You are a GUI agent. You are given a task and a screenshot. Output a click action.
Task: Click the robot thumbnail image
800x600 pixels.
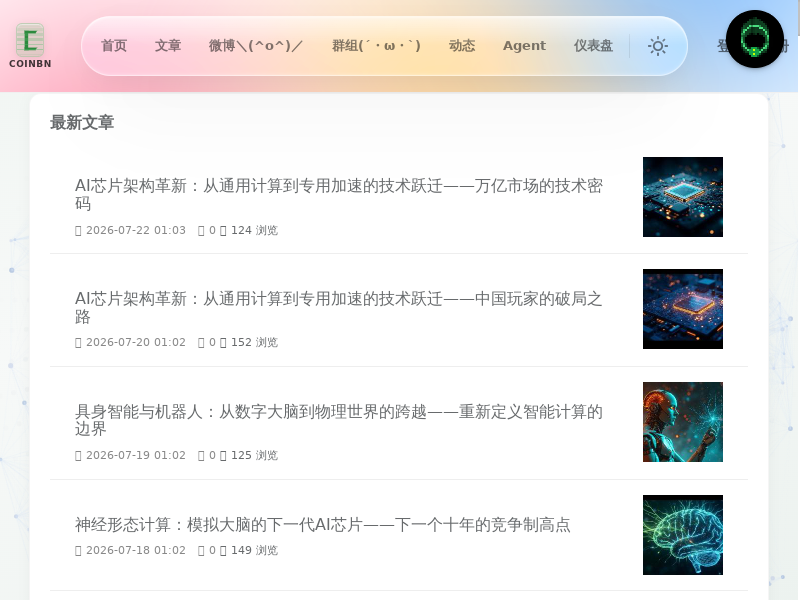[x=683, y=422]
